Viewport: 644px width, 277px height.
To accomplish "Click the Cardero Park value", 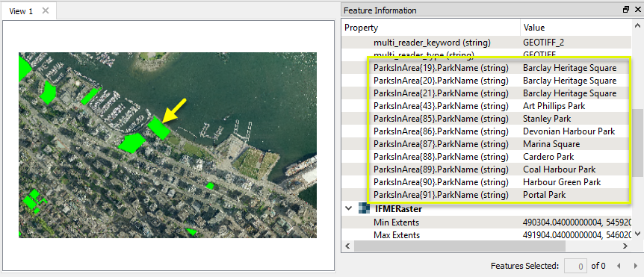I will coord(548,157).
